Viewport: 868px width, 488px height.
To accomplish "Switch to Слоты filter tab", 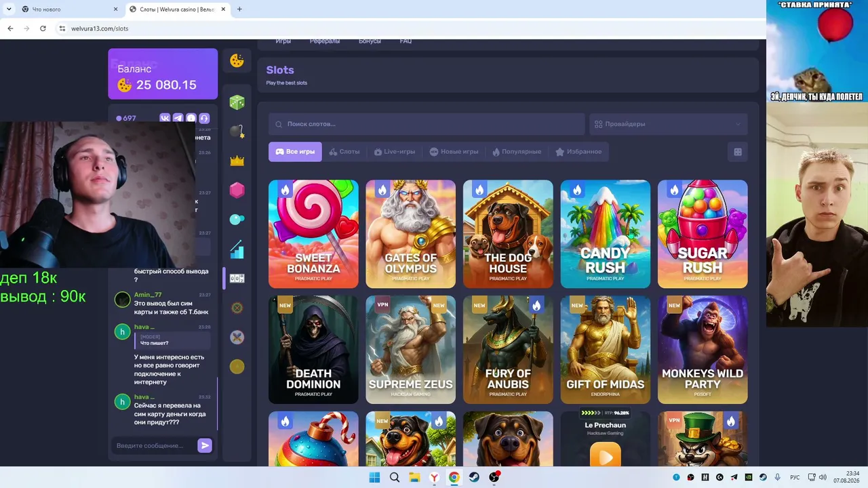I will (344, 152).
